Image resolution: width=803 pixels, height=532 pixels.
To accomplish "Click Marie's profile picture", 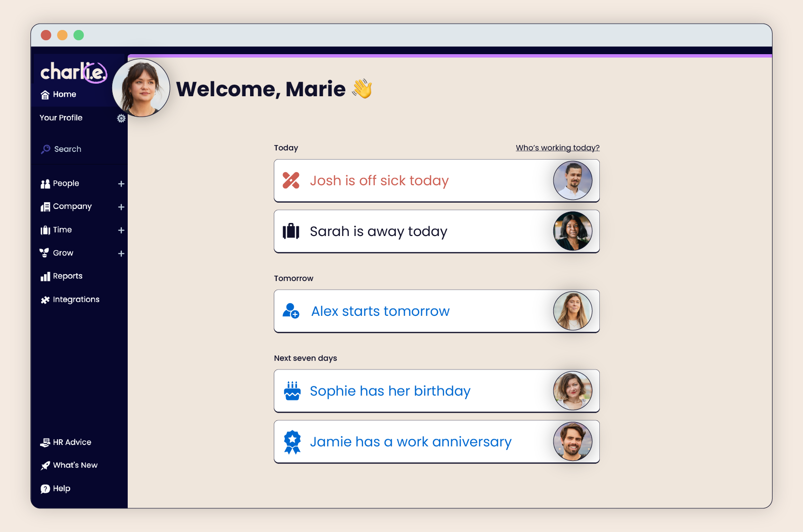I will [141, 87].
